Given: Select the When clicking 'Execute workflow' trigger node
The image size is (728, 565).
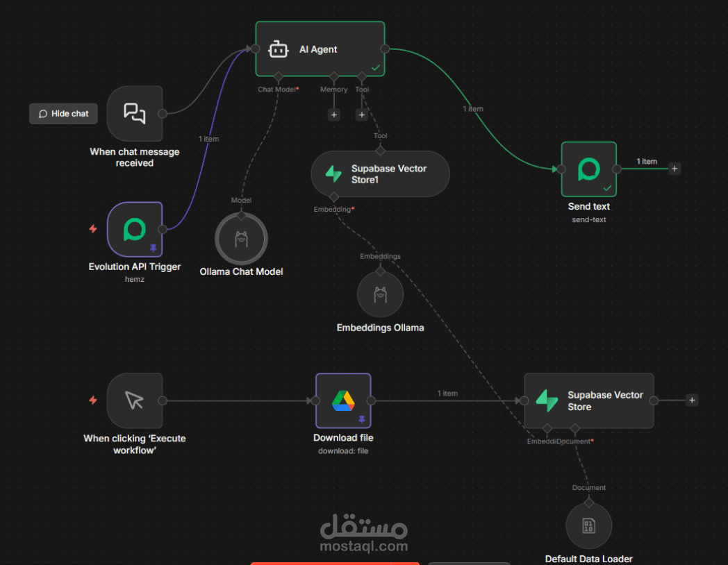Looking at the screenshot, I should (135, 400).
